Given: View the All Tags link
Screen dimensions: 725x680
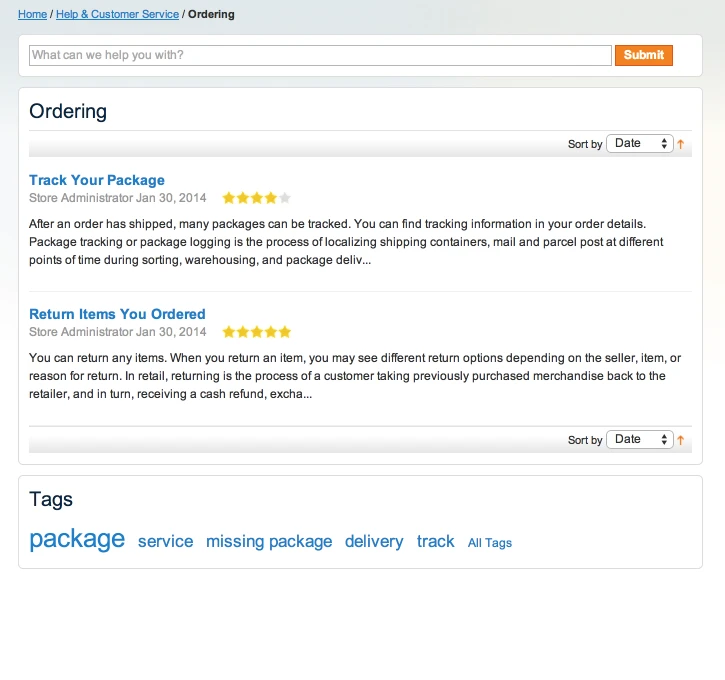Looking at the screenshot, I should click(490, 543).
